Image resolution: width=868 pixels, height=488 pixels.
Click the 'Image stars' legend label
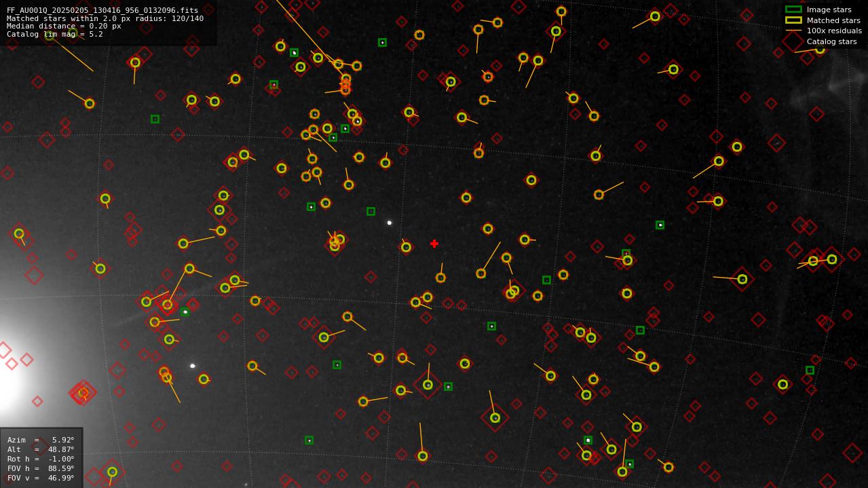point(829,10)
